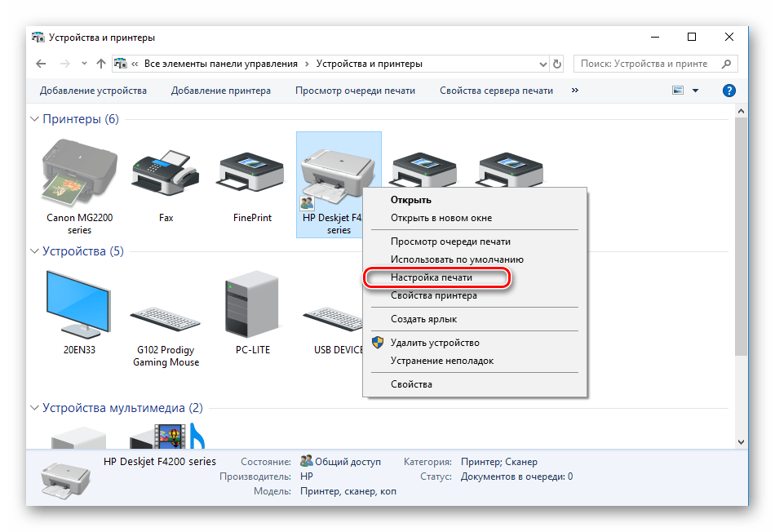
Task: Select the Canon MG2200 series printer icon
Action: [x=79, y=173]
